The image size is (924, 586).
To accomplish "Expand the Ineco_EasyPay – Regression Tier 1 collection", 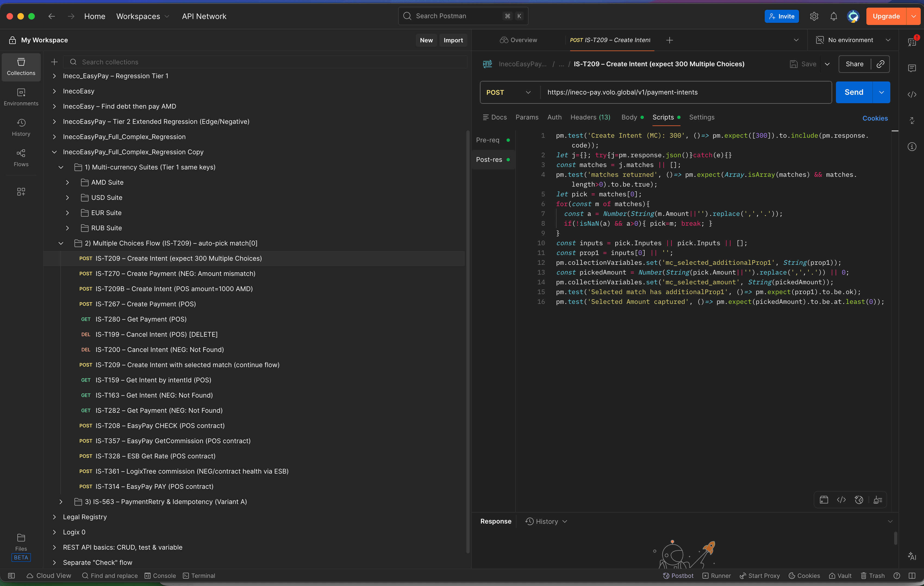I will click(x=54, y=76).
